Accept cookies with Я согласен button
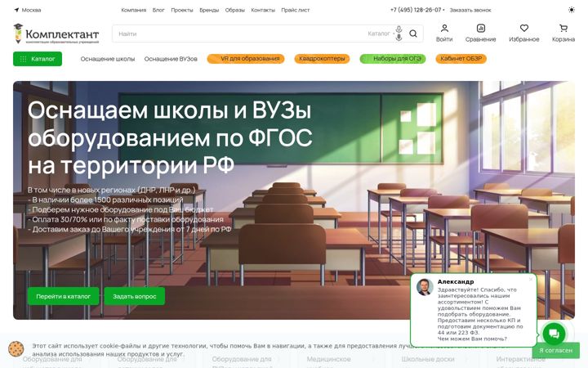The width and height of the screenshot is (588, 368). pyautogui.click(x=556, y=350)
